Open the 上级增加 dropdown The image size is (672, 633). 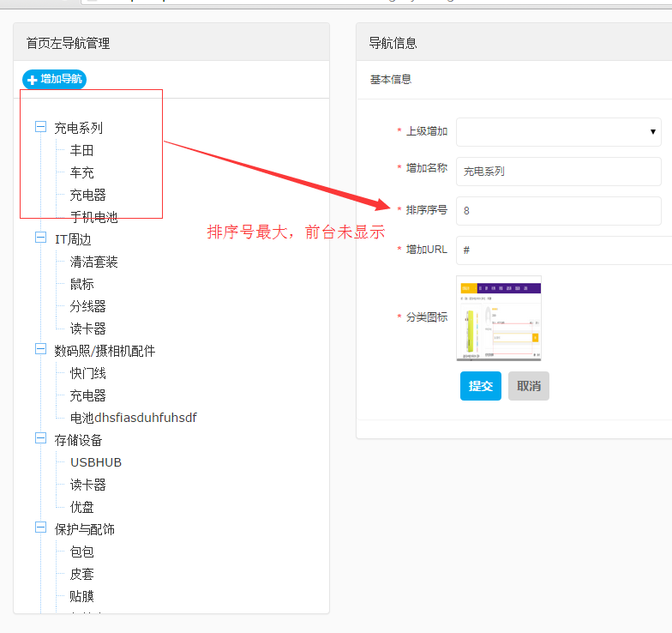(558, 132)
